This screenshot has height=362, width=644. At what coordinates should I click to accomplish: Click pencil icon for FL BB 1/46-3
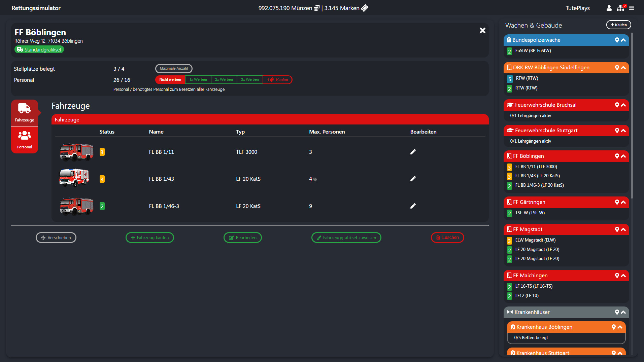point(413,206)
